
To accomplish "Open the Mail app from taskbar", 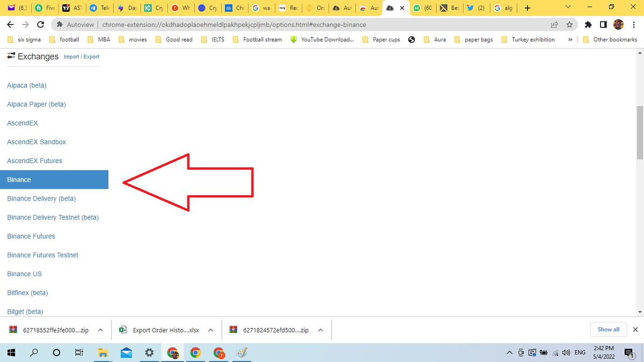I will (x=126, y=352).
